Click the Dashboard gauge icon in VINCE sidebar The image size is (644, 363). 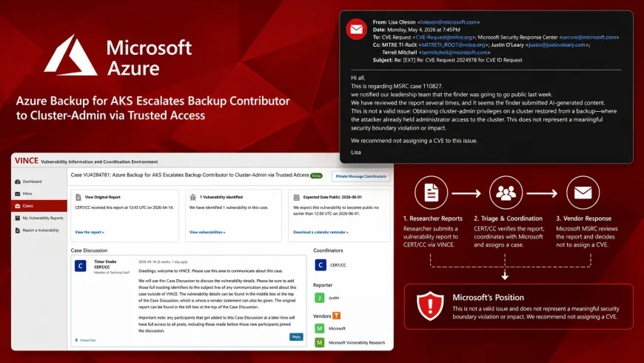[x=18, y=181]
